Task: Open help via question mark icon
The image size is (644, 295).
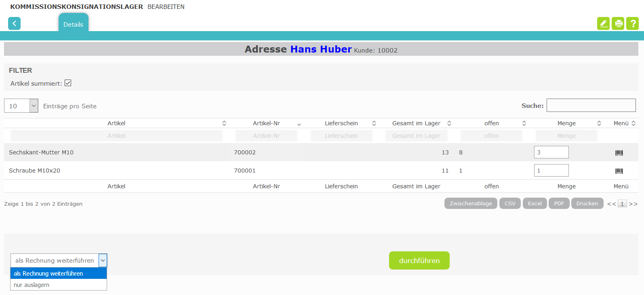Action: click(632, 23)
